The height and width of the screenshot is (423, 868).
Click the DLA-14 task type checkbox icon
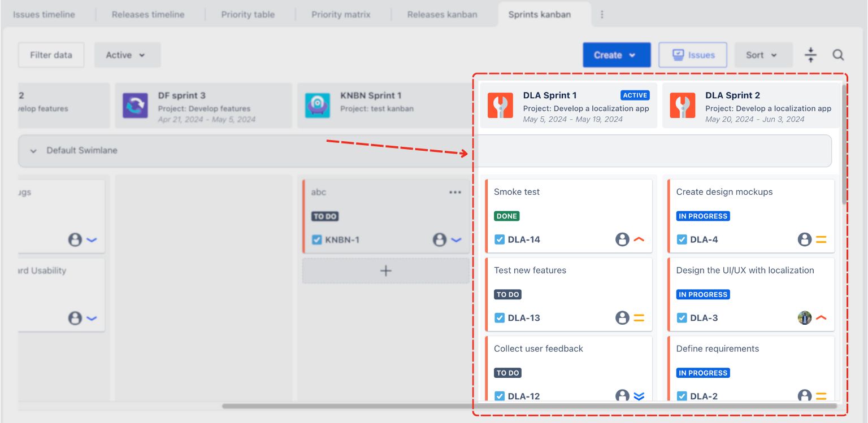(500, 239)
